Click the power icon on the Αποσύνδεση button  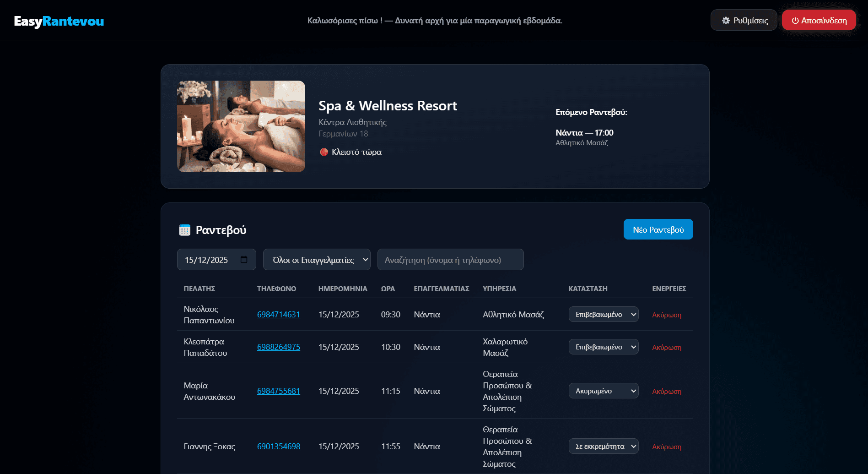795,20
